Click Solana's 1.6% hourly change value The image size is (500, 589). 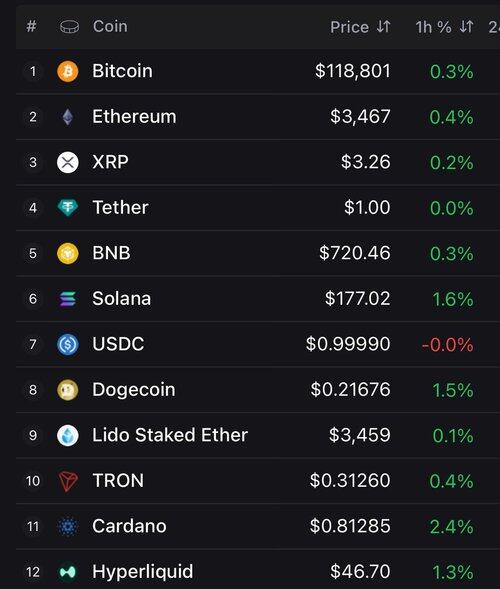coord(453,299)
